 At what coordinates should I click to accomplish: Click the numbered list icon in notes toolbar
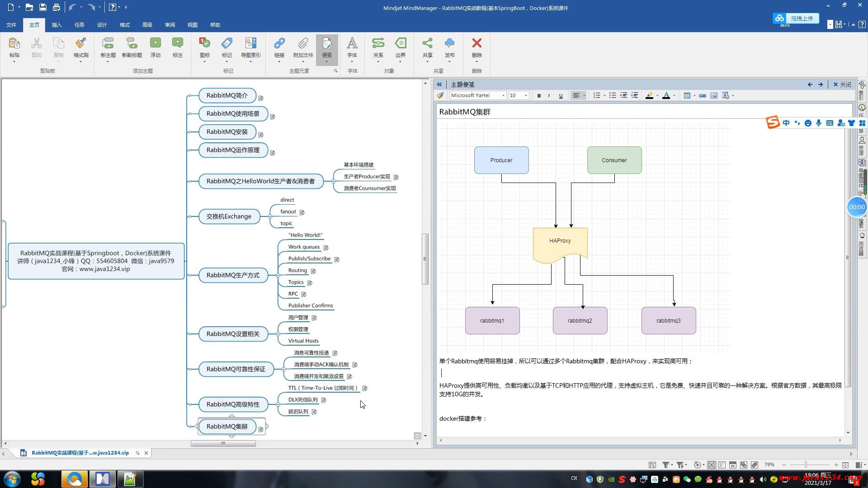point(597,95)
